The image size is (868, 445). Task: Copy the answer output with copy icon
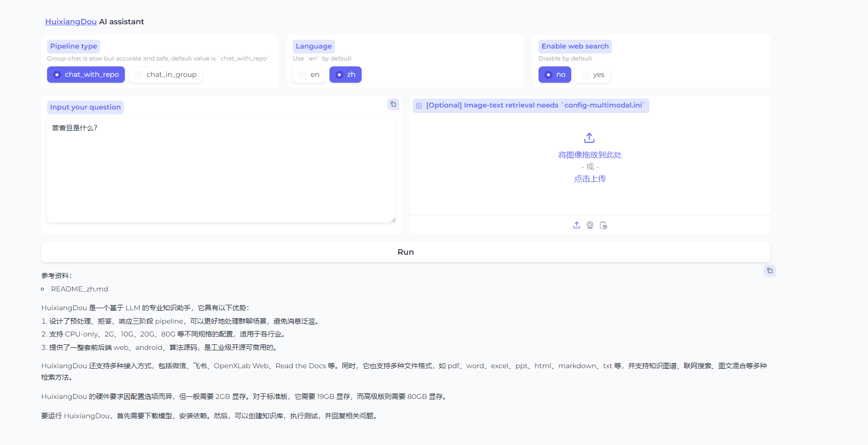769,271
